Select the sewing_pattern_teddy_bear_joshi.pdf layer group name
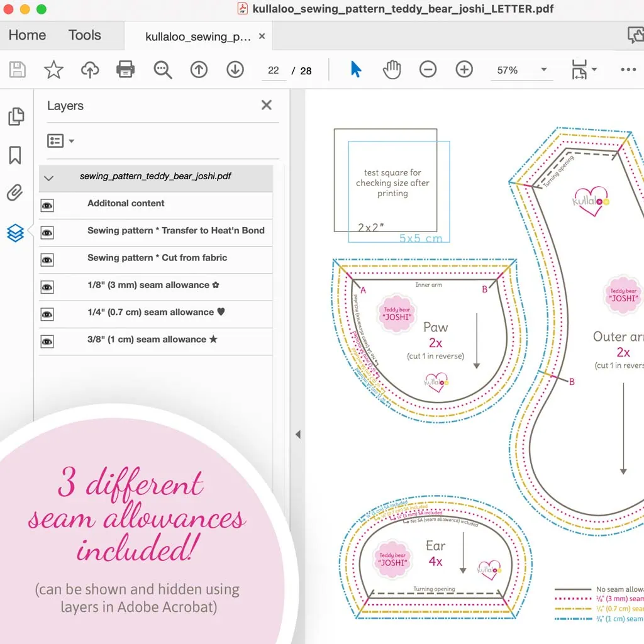The width and height of the screenshot is (644, 644). pos(155,176)
